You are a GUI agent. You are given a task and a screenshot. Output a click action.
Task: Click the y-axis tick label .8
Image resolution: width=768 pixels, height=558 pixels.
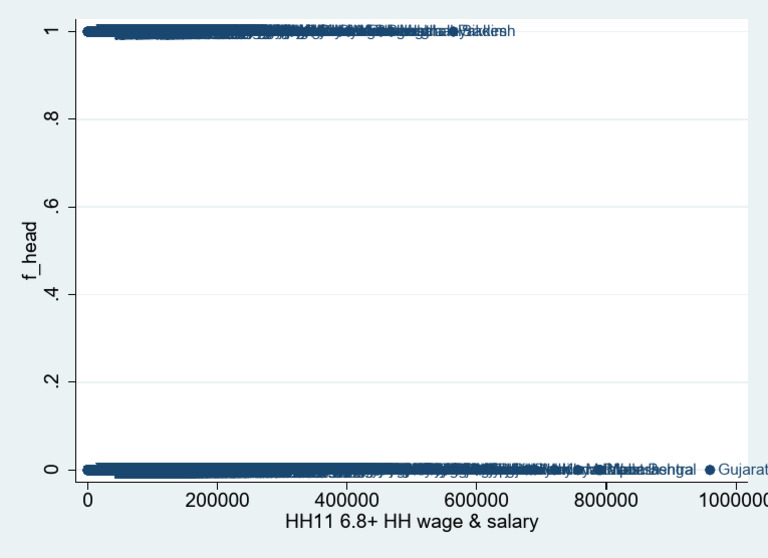[x=51, y=119]
